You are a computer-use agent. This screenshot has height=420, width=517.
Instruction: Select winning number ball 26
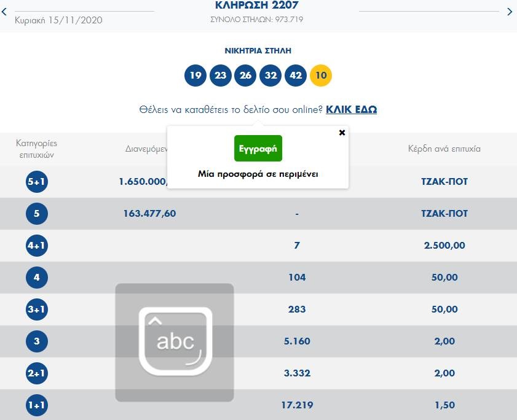point(246,76)
